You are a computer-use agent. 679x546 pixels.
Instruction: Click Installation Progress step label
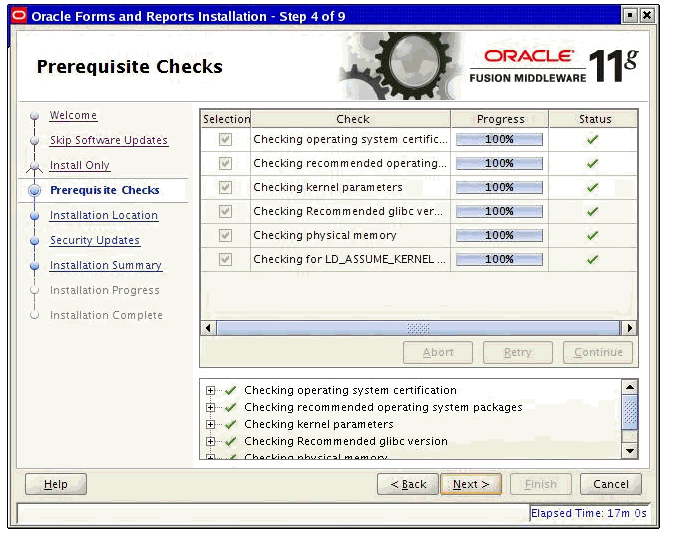(105, 290)
